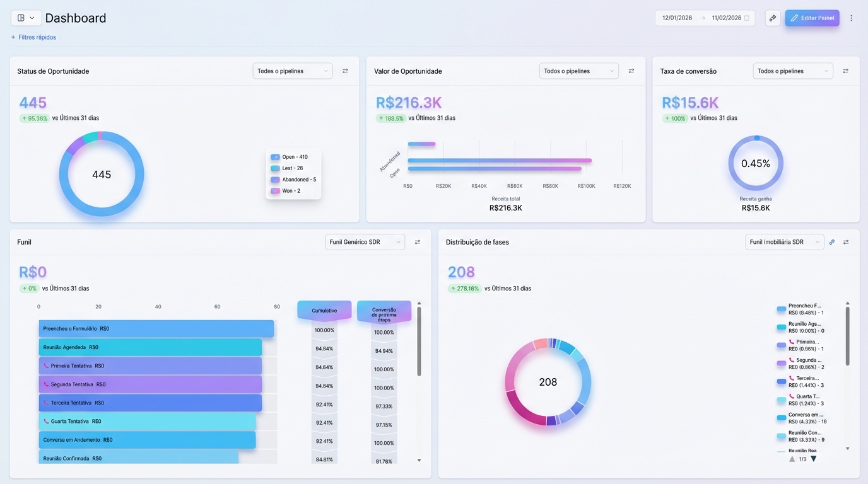This screenshot has height=484, width=868.
Task: Click the fases legend scrollbar down arrow
Action: point(847,449)
